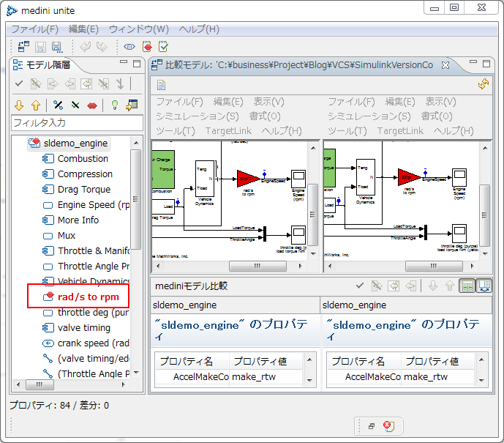Click the red error icon at window bottom
Screen dimensions: 504x443
click(x=388, y=426)
